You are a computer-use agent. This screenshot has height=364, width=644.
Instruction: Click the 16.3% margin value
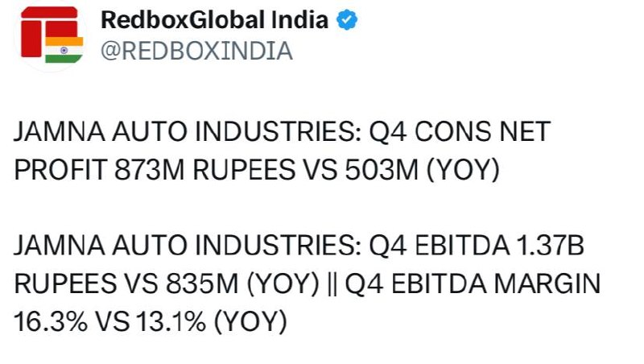[51, 321]
